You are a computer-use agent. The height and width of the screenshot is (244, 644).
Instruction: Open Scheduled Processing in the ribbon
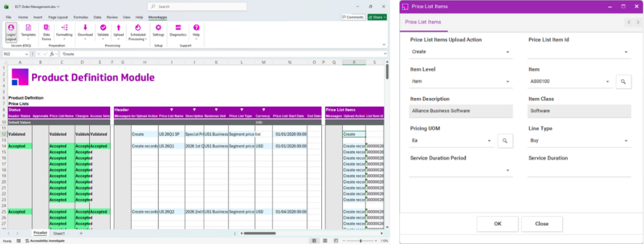pos(138,33)
